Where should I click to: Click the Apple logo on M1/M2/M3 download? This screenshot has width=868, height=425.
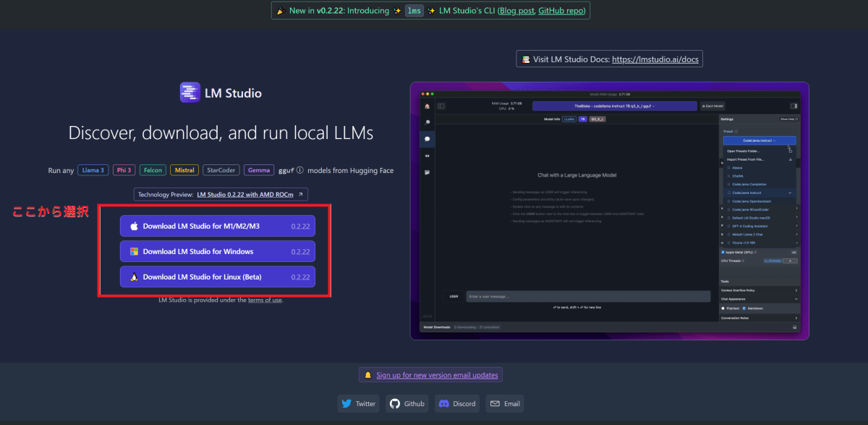coord(134,227)
